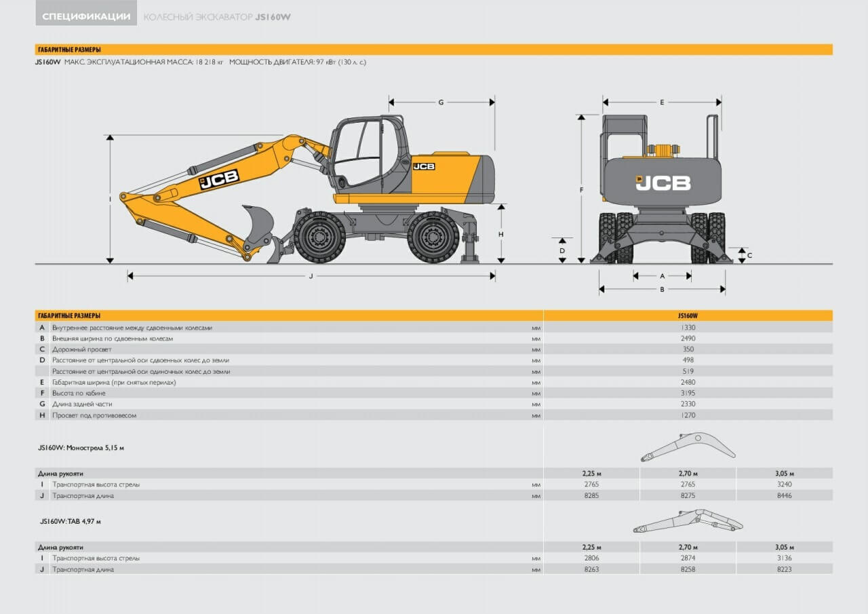Screen dimensions: 868x614
Task: Click the value 1330
Action: [688, 328]
